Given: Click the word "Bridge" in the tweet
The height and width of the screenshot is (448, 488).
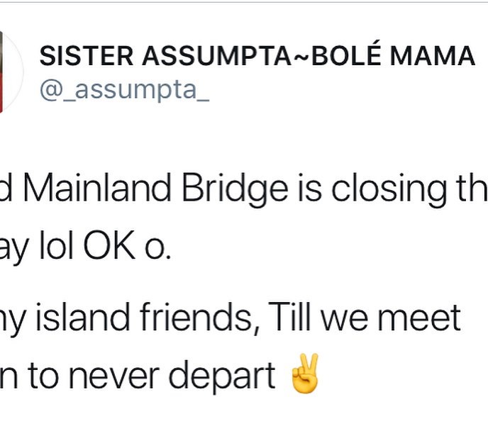Looking at the screenshot, I should click(235, 190).
